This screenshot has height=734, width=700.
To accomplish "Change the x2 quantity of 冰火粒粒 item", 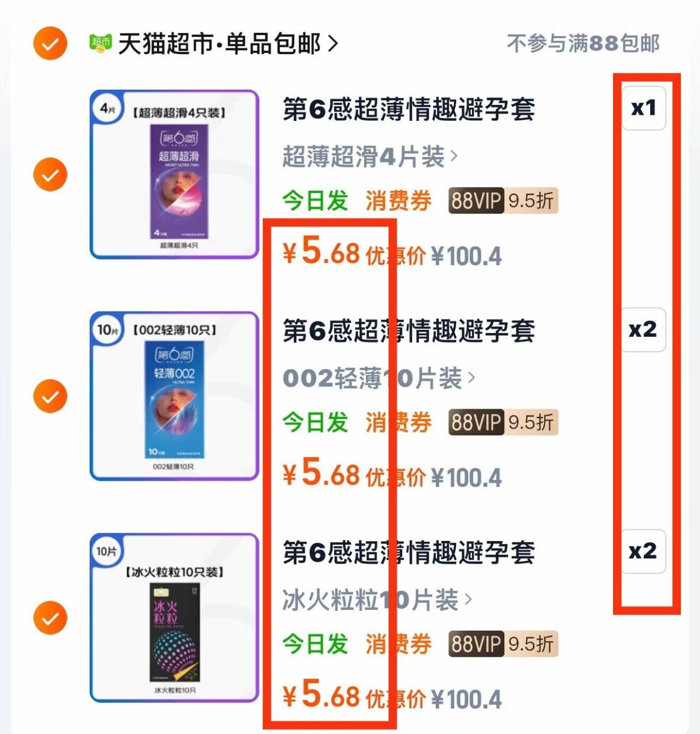I will point(644,551).
